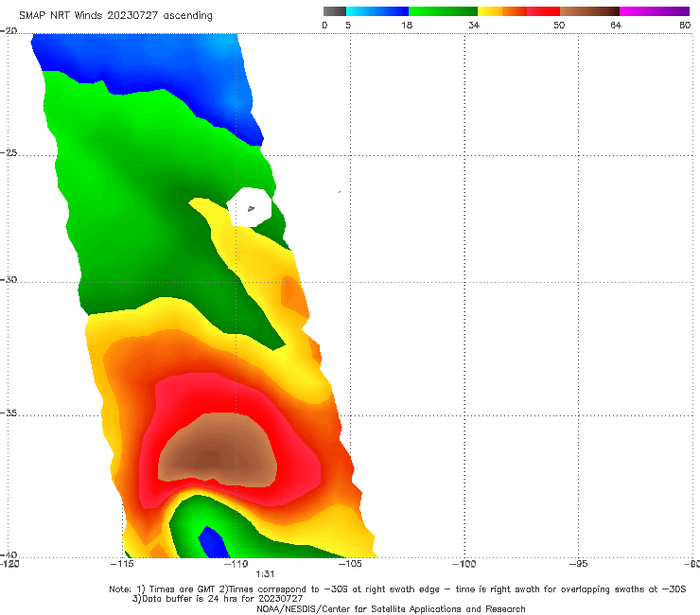Click the longitude label '-95'
This screenshot has height=615, width=700.
(578, 564)
